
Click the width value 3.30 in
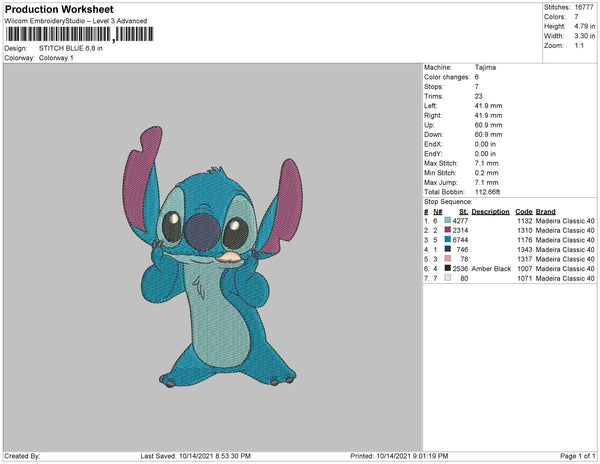pos(584,36)
